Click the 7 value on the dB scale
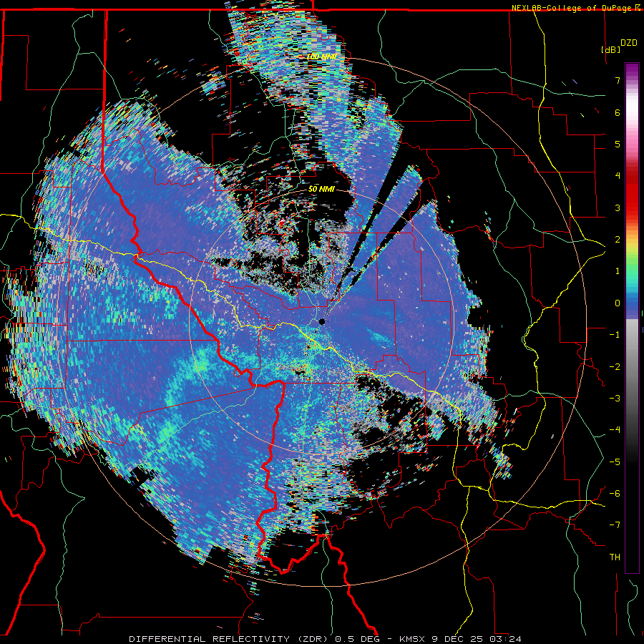Viewport: 644px width, 644px height. pos(618,80)
